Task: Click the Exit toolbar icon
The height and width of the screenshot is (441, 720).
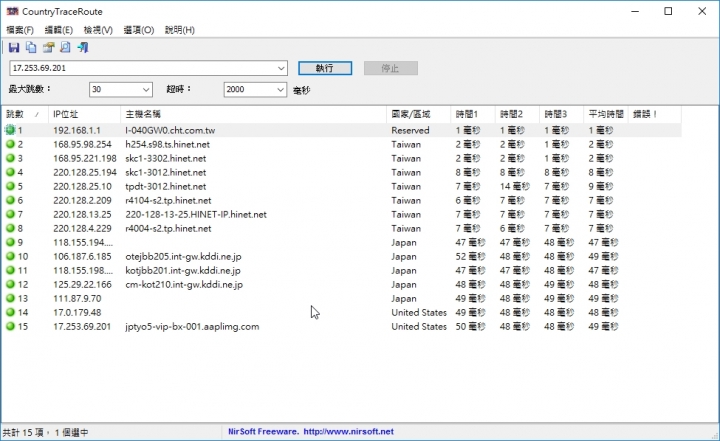Action: (x=82, y=47)
